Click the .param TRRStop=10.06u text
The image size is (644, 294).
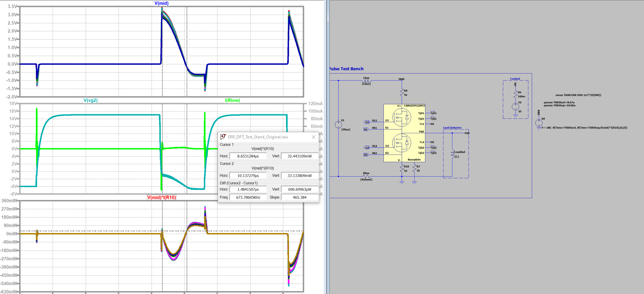559,105
